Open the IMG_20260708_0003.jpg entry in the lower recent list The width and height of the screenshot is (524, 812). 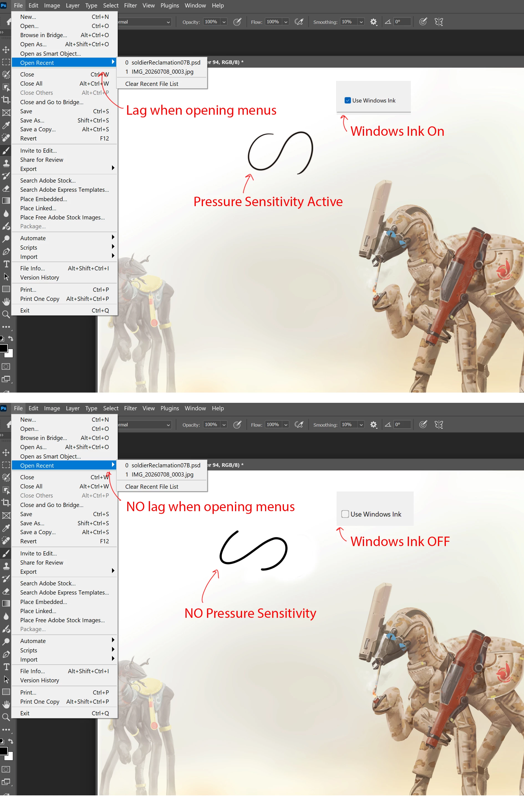pos(162,474)
